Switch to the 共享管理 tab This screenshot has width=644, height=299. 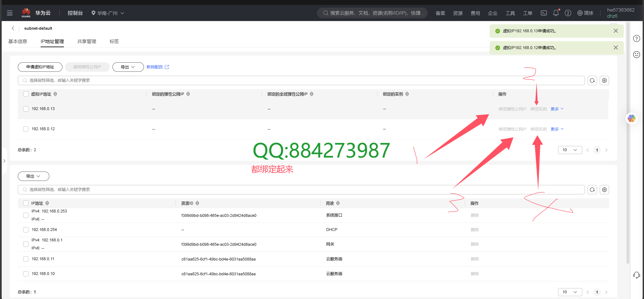(x=87, y=41)
